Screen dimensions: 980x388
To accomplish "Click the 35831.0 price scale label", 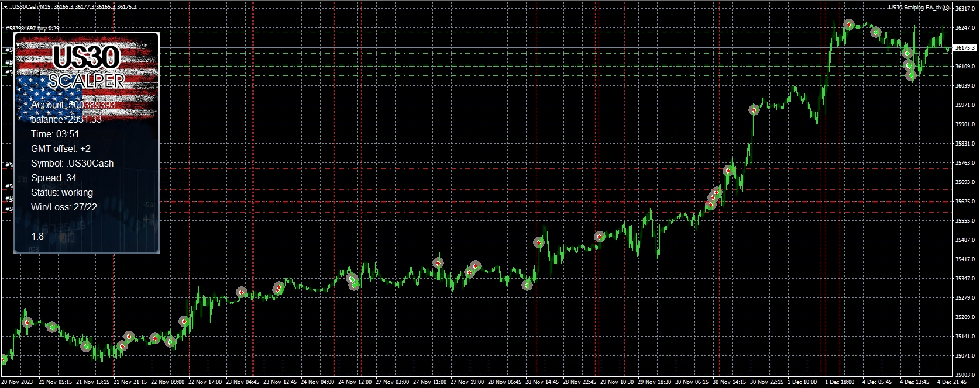I will pos(965,144).
